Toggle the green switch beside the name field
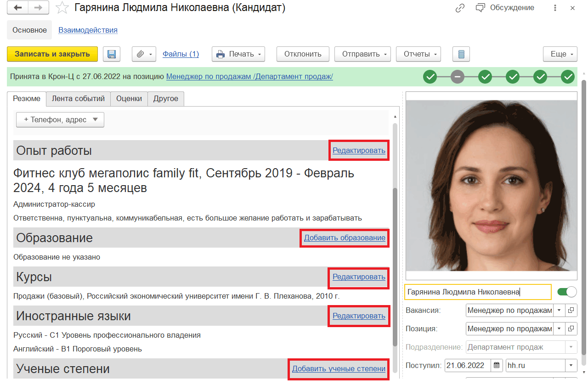This screenshot has height=385, width=588. (567, 292)
